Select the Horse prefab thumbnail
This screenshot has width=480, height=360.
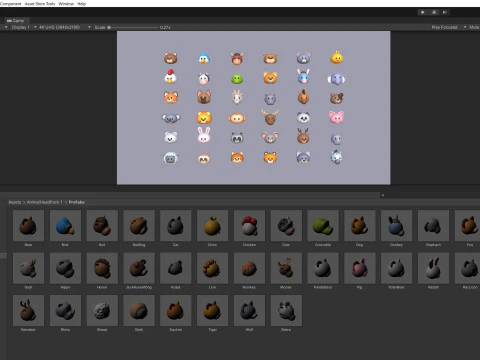(x=102, y=268)
